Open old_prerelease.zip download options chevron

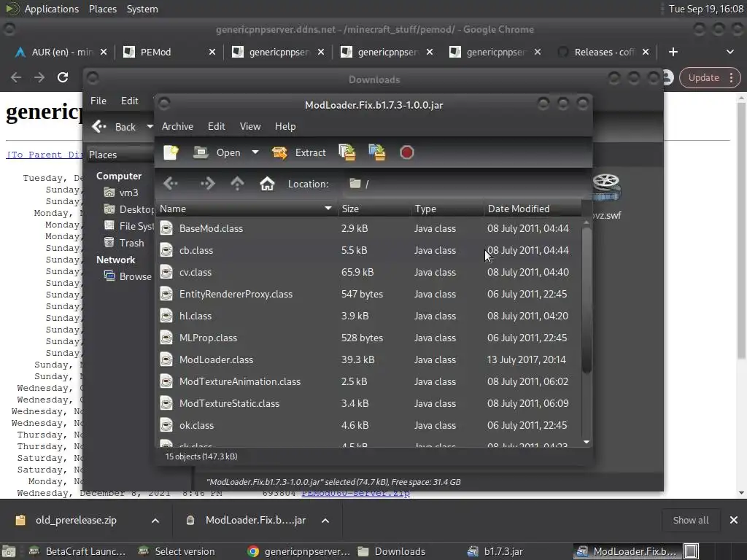coord(155,521)
